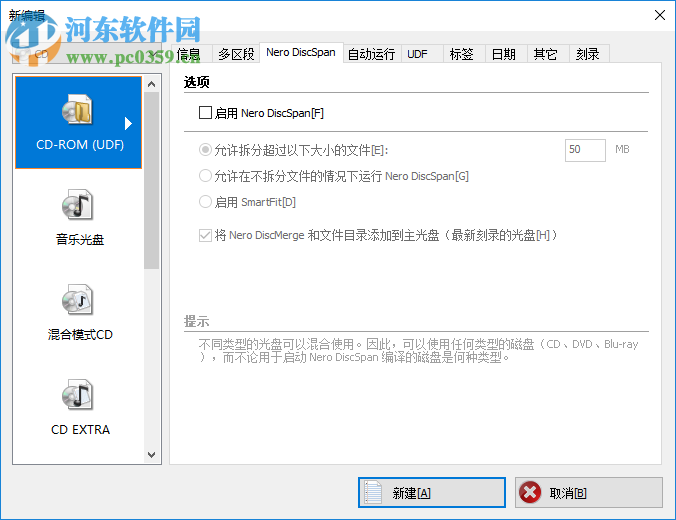Switch to the 其它 tab
This screenshot has width=676, height=520.
548,54
